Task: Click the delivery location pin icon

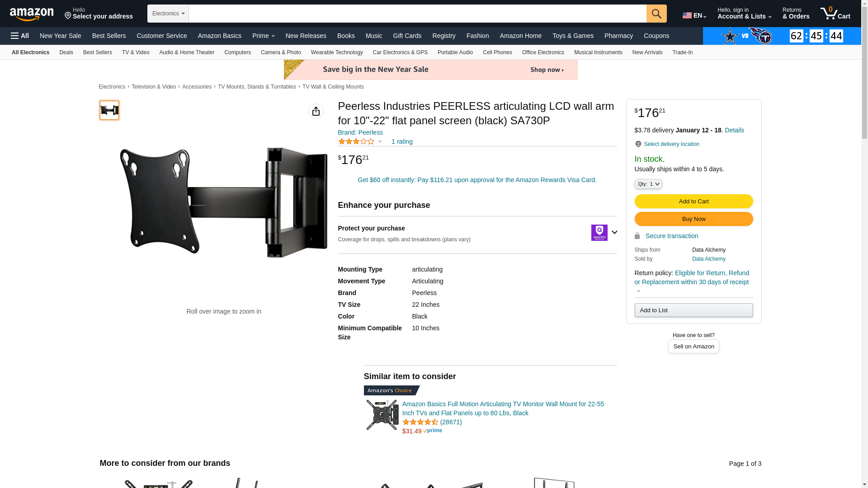Action: tap(638, 144)
